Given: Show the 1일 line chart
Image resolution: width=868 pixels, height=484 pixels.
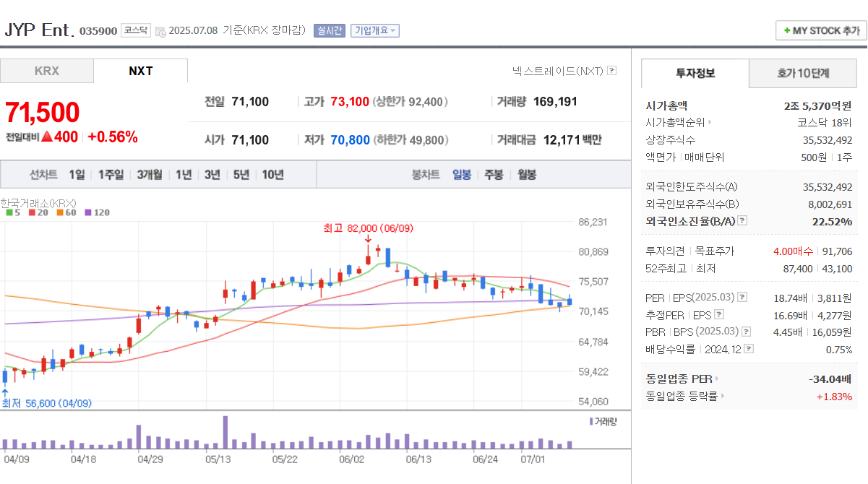Looking at the screenshot, I should pyautogui.click(x=77, y=174).
